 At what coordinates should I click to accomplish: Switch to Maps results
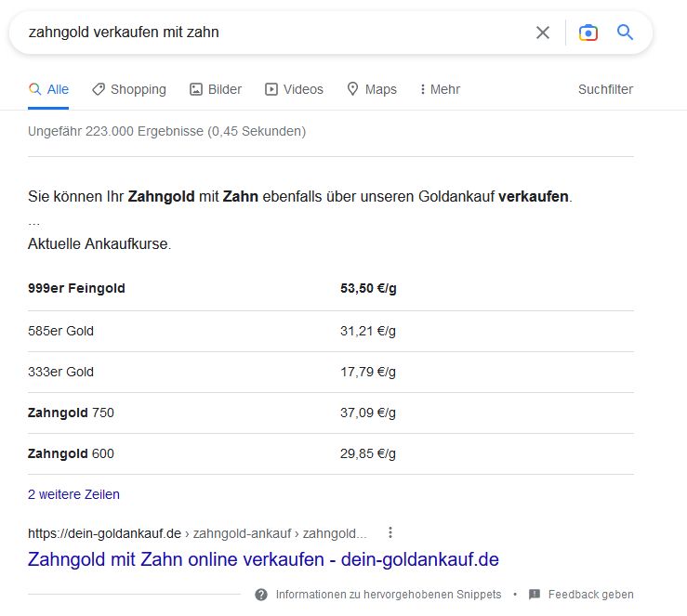371,89
